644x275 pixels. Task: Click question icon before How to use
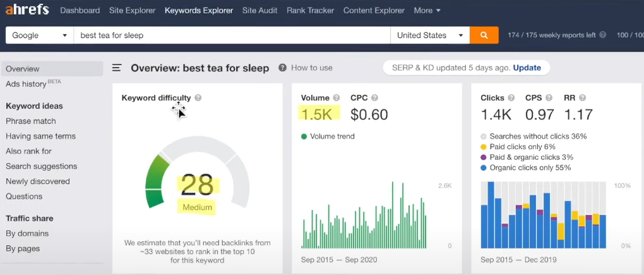282,68
